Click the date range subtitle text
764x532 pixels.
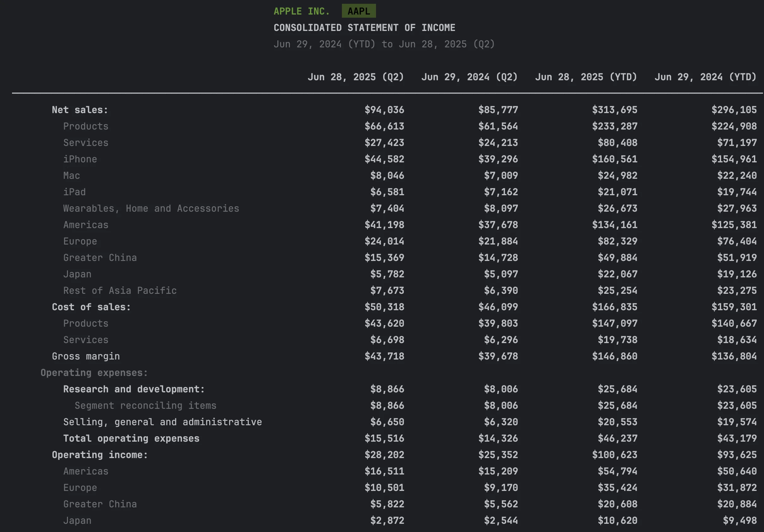click(384, 44)
